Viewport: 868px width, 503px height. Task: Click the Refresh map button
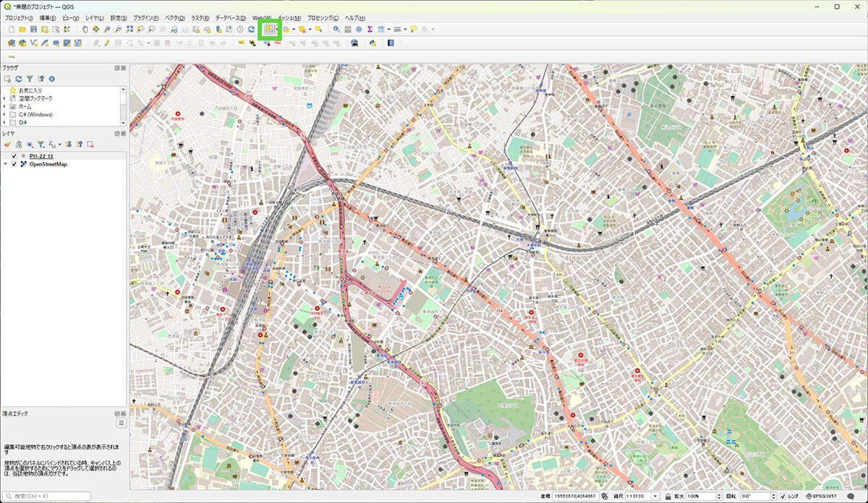point(251,29)
